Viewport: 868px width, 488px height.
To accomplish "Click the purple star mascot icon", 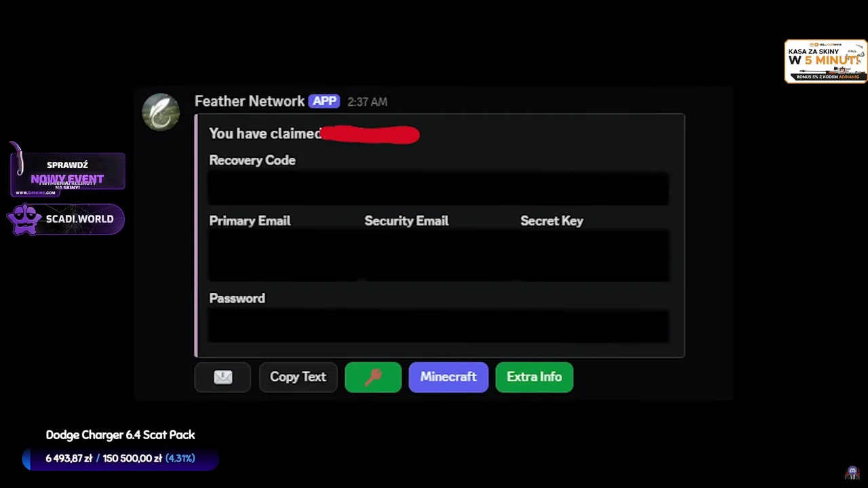I will [x=24, y=220].
